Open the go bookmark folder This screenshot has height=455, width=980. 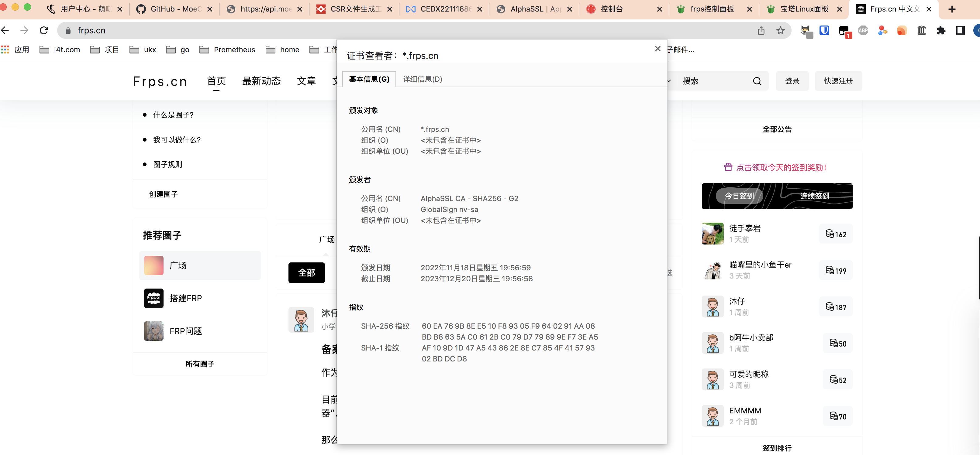tap(178, 50)
